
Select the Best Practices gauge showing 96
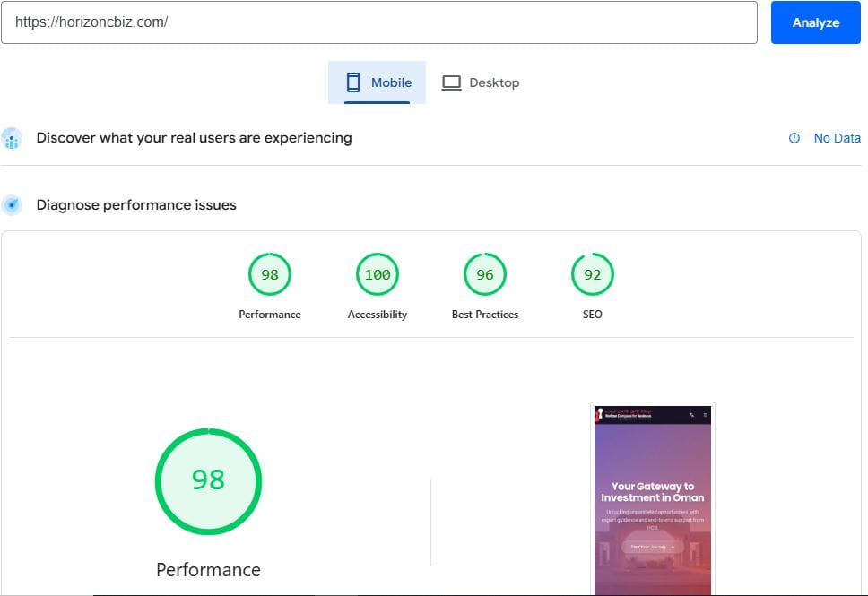[x=484, y=274]
